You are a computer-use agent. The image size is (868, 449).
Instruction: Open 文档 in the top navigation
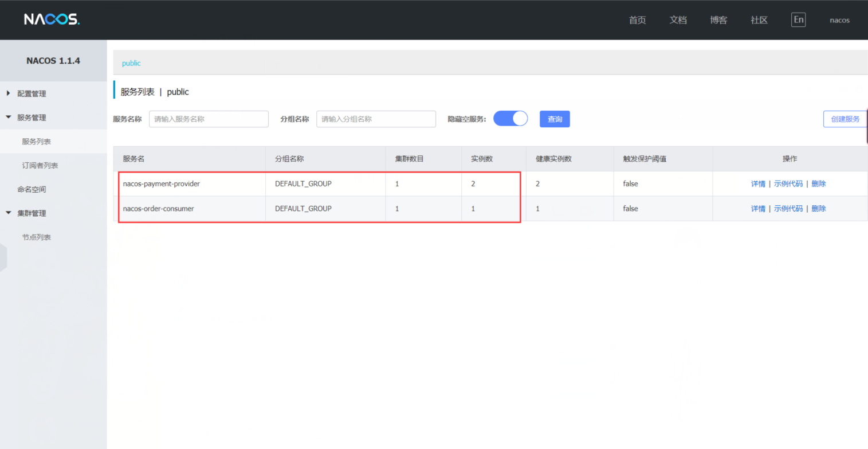pyautogui.click(x=678, y=20)
